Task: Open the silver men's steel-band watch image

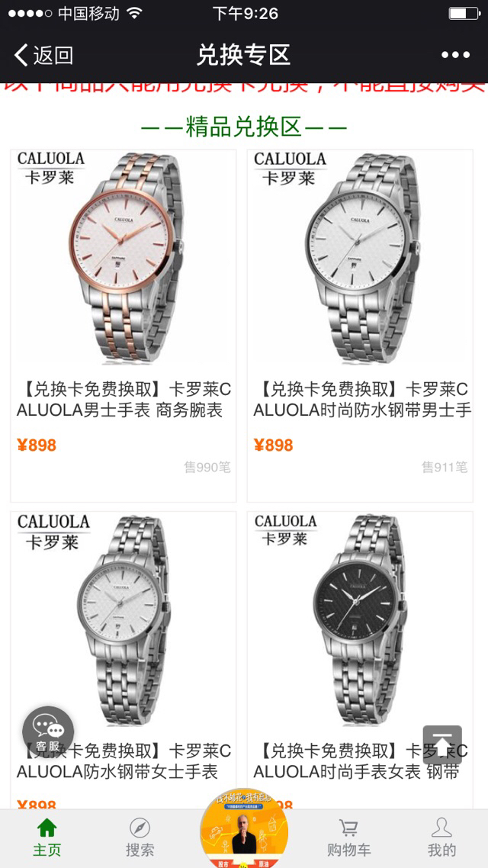Action: coord(360,258)
